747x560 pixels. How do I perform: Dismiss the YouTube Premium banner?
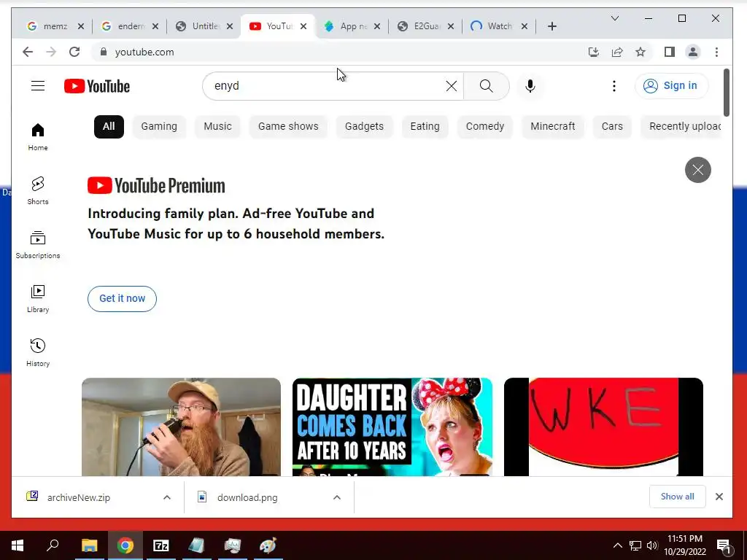point(698,169)
